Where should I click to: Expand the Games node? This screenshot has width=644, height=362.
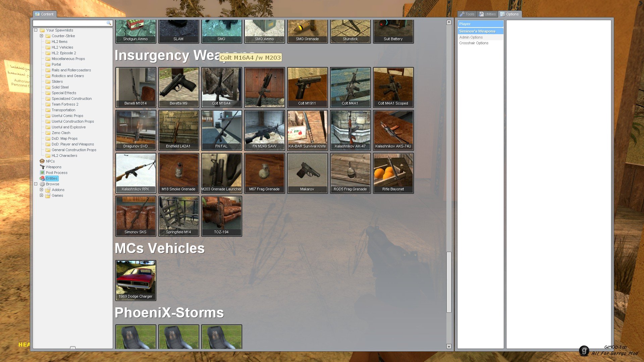click(41, 195)
